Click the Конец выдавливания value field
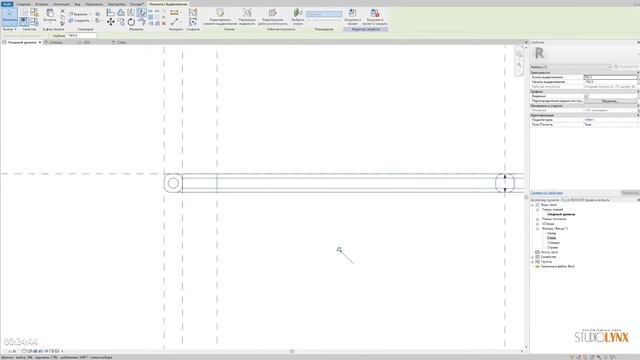The width and height of the screenshot is (640, 360). [x=610, y=77]
